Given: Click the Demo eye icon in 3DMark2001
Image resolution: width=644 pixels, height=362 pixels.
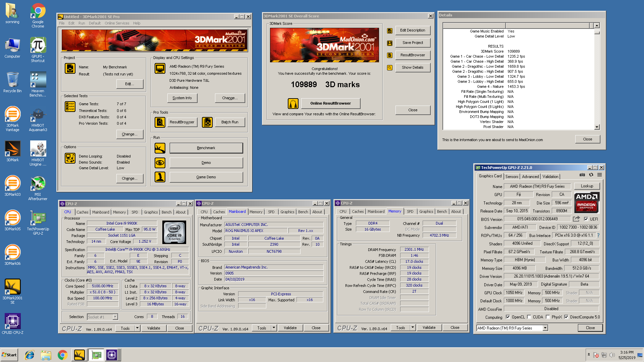Looking at the screenshot, I should tap(160, 163).
